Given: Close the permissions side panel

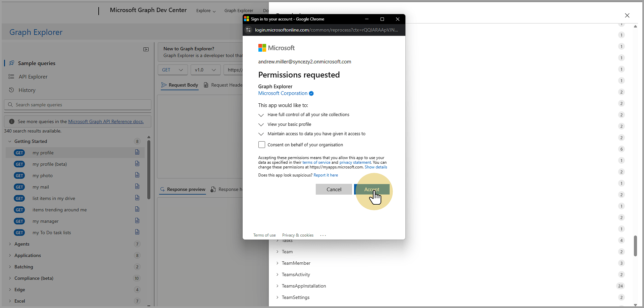Looking at the screenshot, I should [x=627, y=15].
